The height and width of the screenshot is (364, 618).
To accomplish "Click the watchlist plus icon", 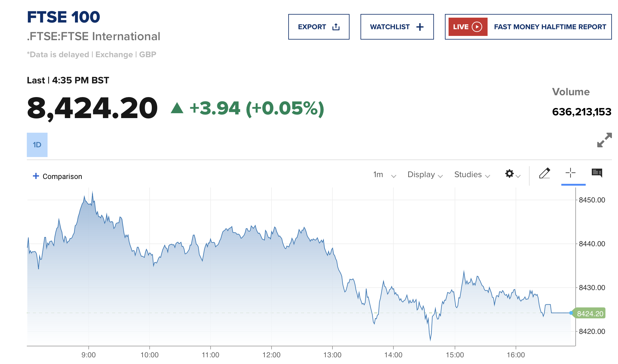I will pyautogui.click(x=420, y=27).
